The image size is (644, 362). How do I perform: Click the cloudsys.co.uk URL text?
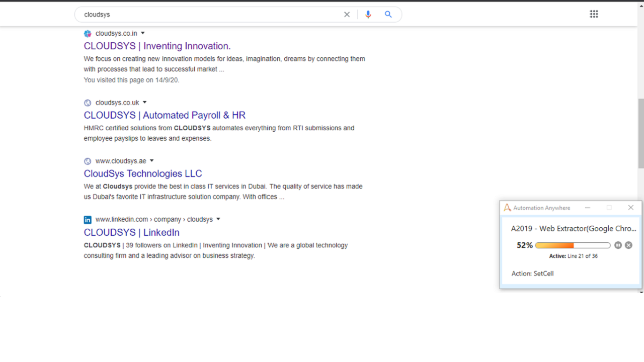coord(117,103)
